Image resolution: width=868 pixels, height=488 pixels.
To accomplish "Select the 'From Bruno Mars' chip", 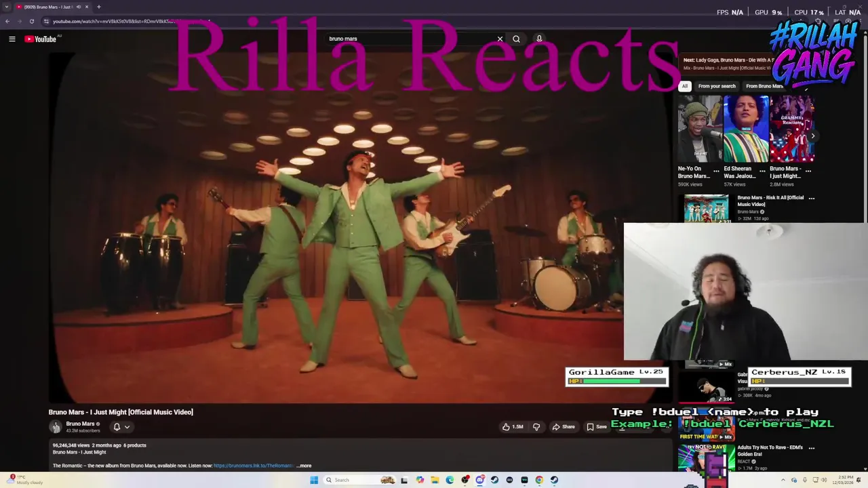I will coord(764,86).
